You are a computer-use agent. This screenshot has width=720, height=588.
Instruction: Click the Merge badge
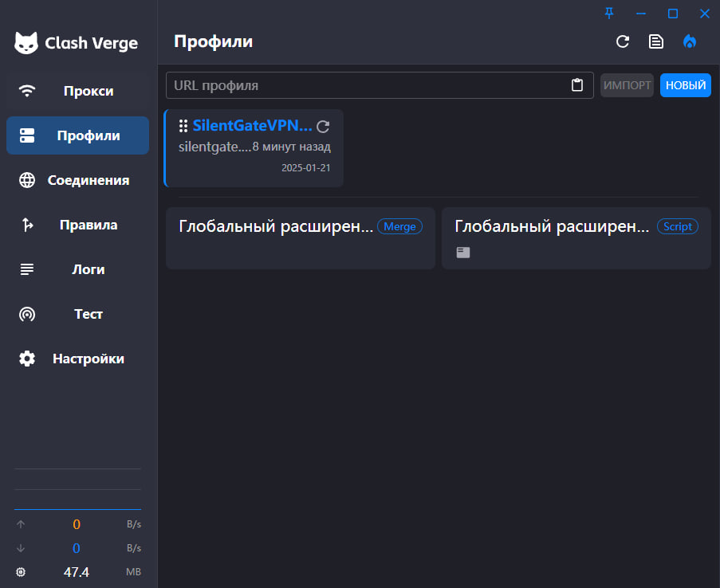[399, 226]
